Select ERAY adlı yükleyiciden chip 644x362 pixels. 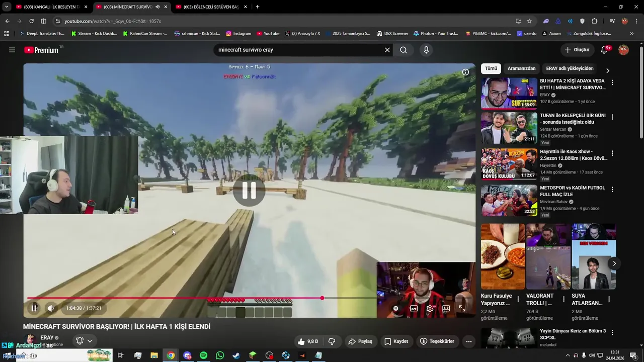point(570,68)
